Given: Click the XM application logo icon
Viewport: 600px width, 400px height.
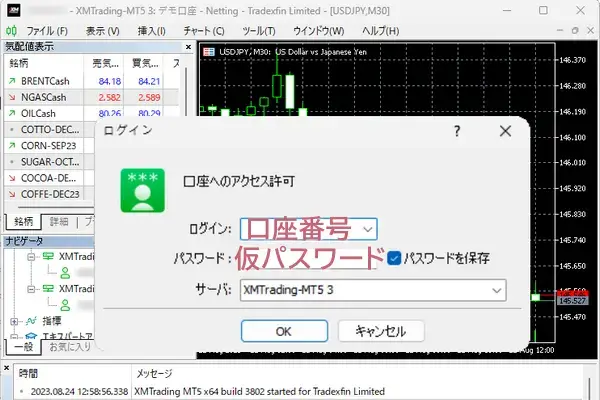Looking at the screenshot, I should (x=13, y=10).
